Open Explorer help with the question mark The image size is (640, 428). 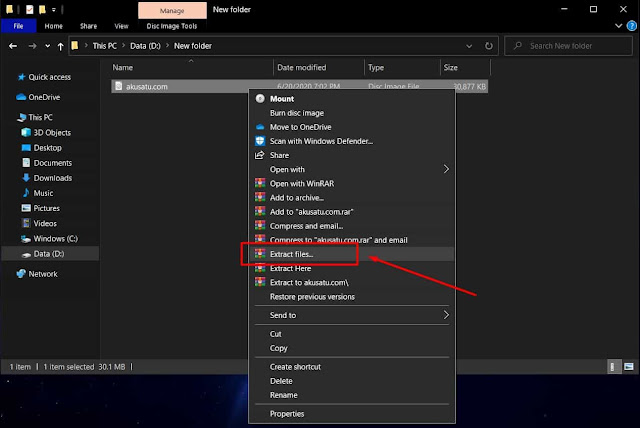tap(631, 26)
